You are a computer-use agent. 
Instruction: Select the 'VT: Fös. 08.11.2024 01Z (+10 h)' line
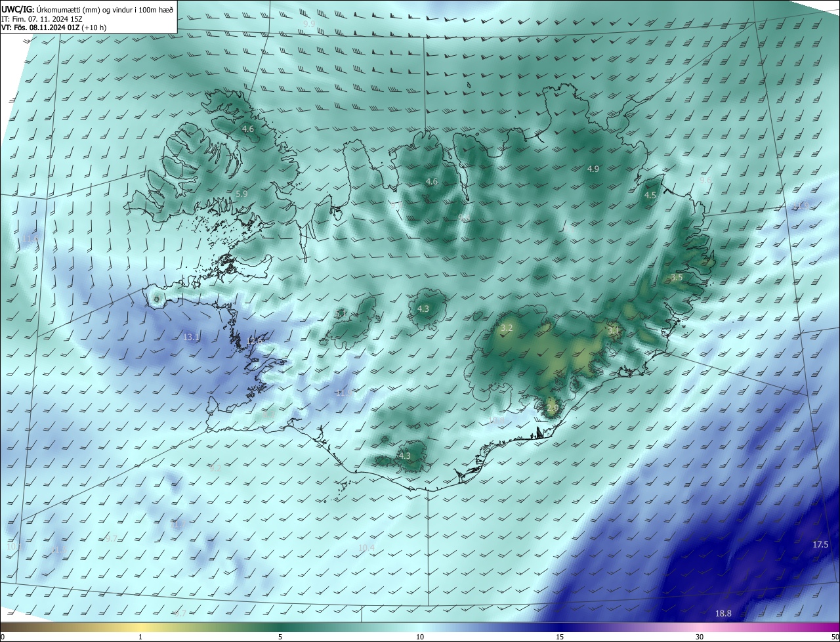(54, 28)
